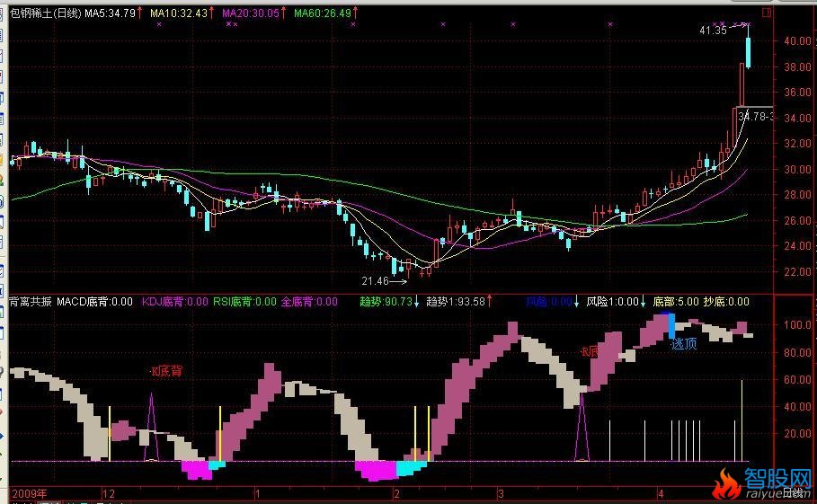817x504 pixels.
Task: Click the red 全底背 label
Action: [309, 303]
